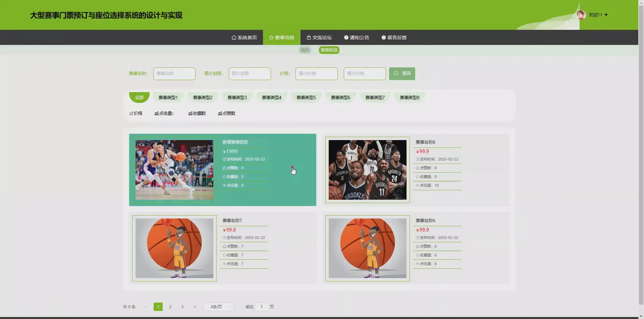Filter by 赛事类型3
Screen dimensions: 644x319
pyautogui.click(x=237, y=98)
